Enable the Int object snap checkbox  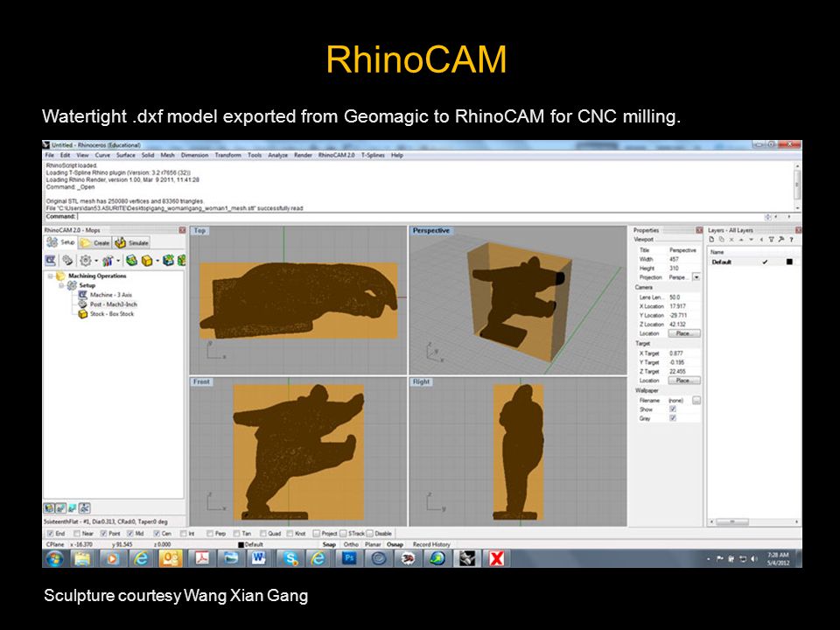[x=183, y=534]
